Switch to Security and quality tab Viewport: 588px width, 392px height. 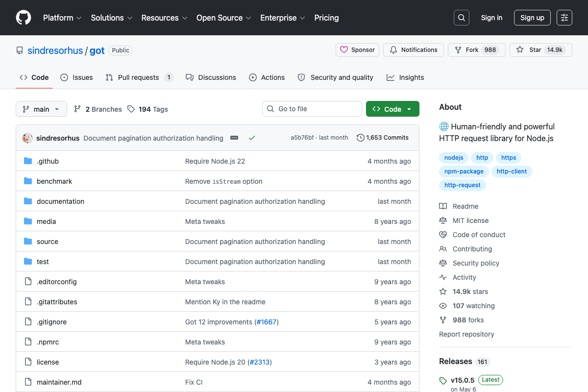pos(335,77)
